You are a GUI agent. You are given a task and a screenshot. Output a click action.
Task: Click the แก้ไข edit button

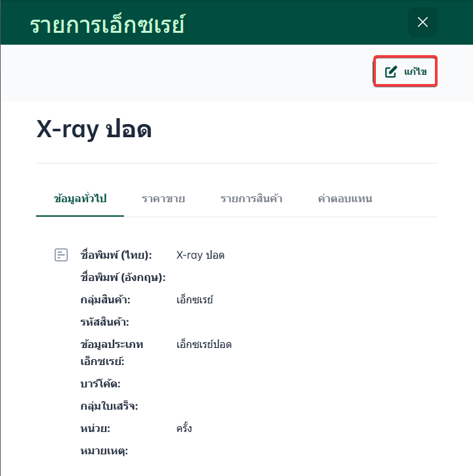(x=405, y=72)
